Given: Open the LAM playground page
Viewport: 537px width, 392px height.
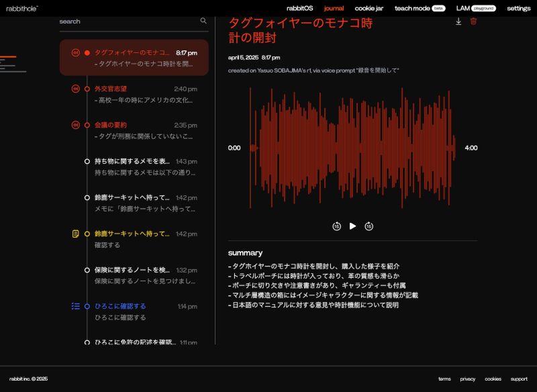Looking at the screenshot, I should [475, 8].
